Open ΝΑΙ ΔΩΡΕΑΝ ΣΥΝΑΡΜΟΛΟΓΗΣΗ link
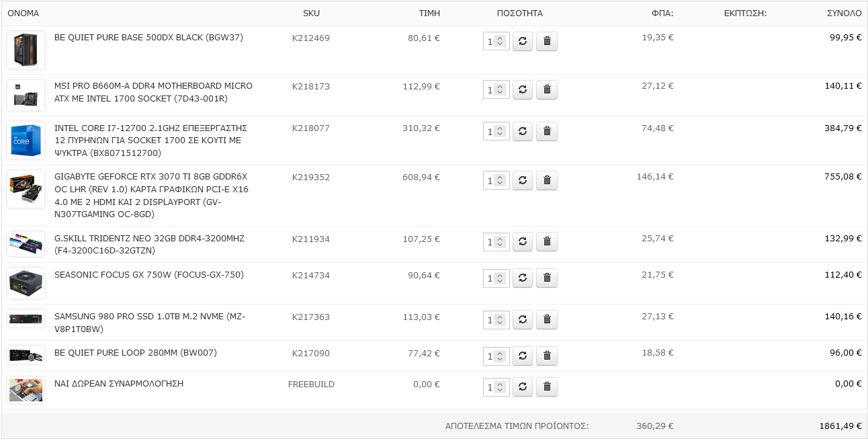The height and width of the screenshot is (441, 868). [x=119, y=384]
